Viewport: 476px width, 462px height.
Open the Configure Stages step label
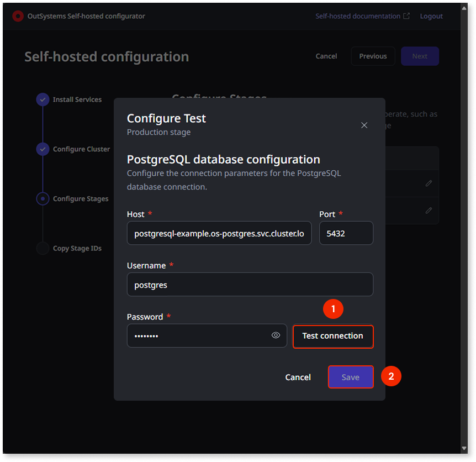81,198
